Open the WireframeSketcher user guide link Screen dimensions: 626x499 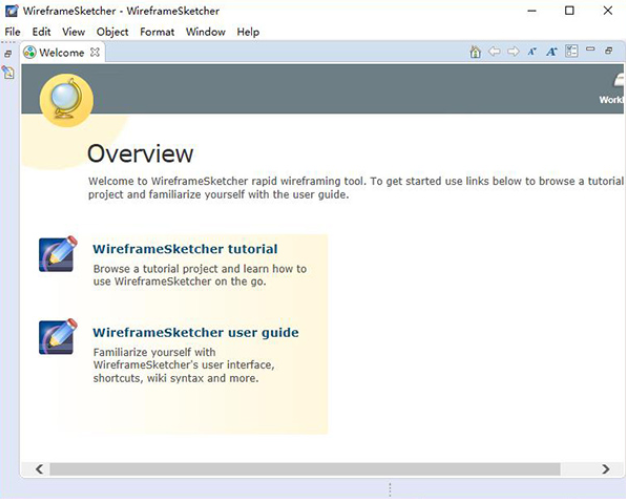coord(195,333)
